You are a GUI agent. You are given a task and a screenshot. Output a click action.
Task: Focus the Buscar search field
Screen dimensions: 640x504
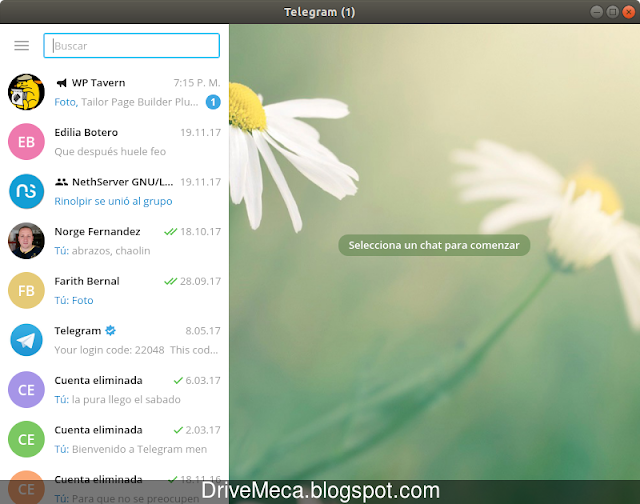(x=131, y=46)
